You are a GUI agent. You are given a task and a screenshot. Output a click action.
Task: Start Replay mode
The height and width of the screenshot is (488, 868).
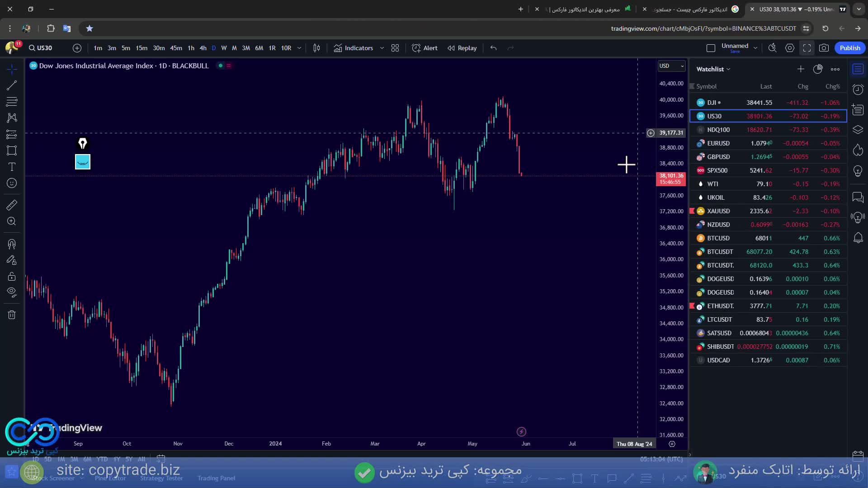[x=462, y=48]
